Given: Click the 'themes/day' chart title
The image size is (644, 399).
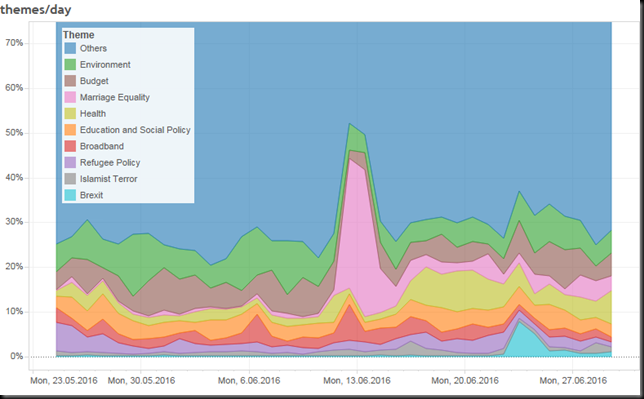Looking at the screenshot, I should [x=36, y=9].
